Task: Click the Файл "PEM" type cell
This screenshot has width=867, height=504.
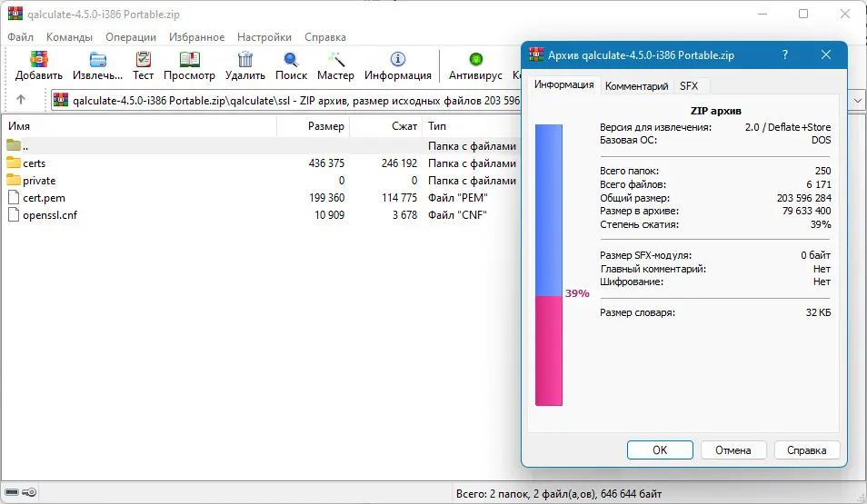Action: (458, 198)
